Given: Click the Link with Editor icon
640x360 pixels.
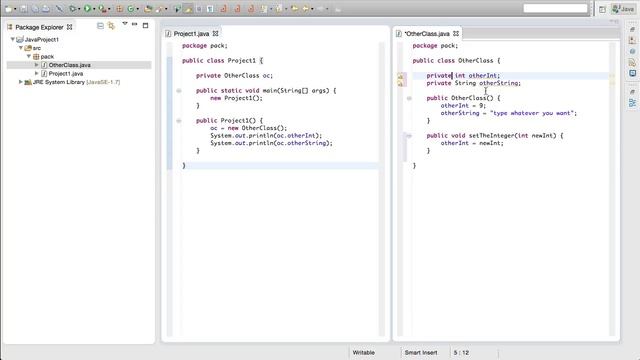Looking at the screenshot, I should coord(111,26).
